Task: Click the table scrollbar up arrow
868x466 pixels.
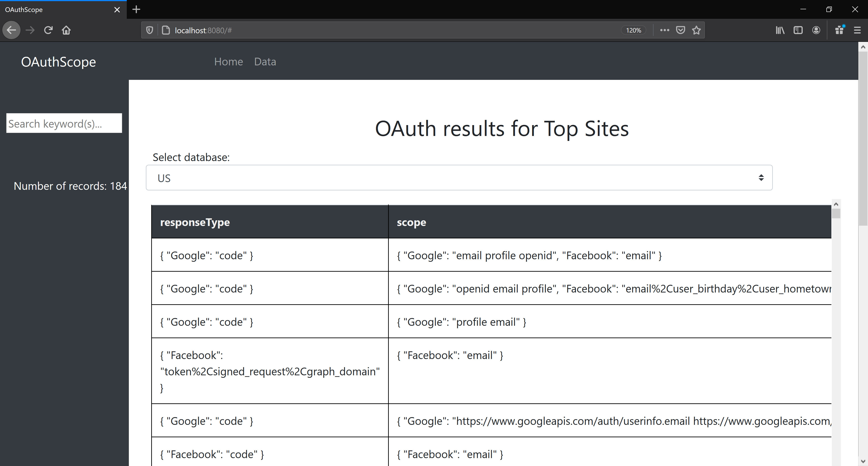Action: point(836,204)
